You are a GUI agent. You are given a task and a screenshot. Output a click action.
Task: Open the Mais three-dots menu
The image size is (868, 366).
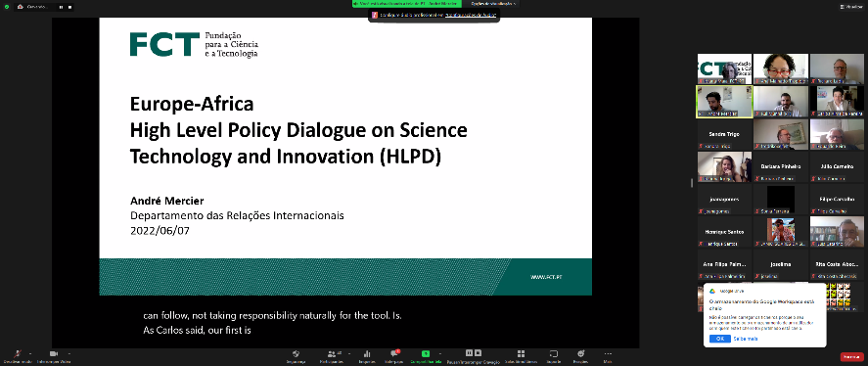(608, 354)
